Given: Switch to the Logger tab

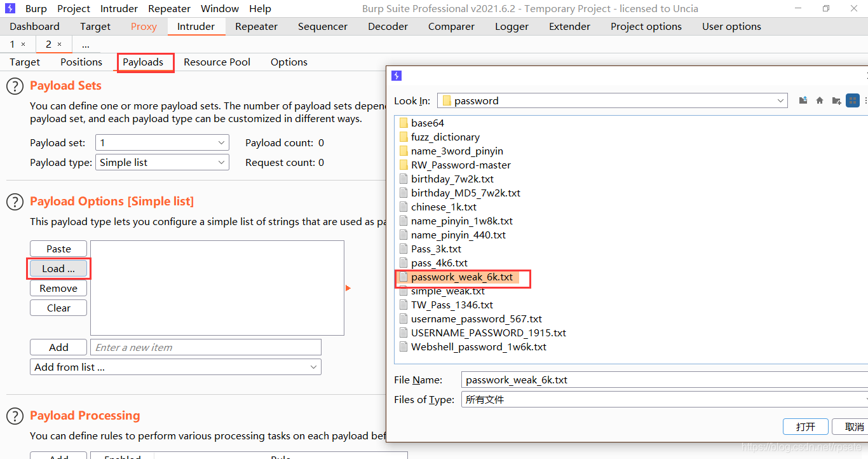Looking at the screenshot, I should pyautogui.click(x=512, y=26).
